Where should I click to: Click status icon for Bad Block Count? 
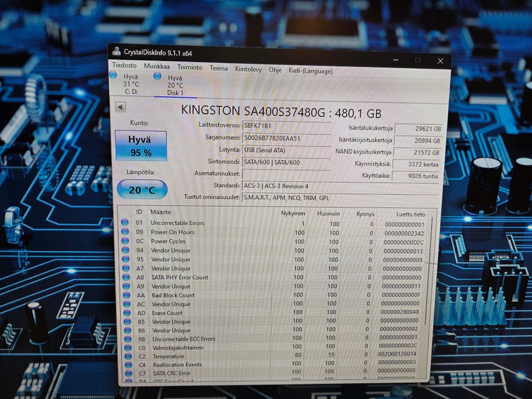[x=127, y=295]
